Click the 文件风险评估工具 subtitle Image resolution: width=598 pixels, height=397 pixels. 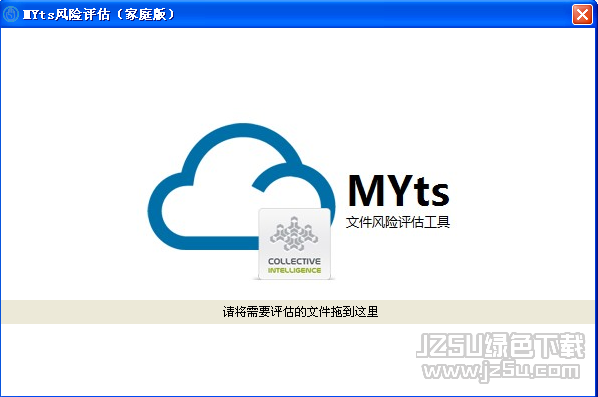pyautogui.click(x=398, y=222)
